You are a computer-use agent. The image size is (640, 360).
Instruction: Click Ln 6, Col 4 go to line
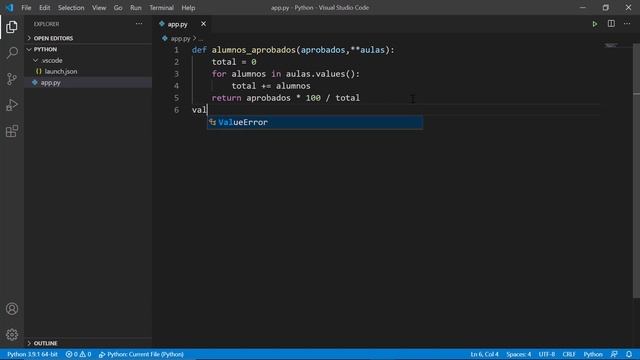484,354
